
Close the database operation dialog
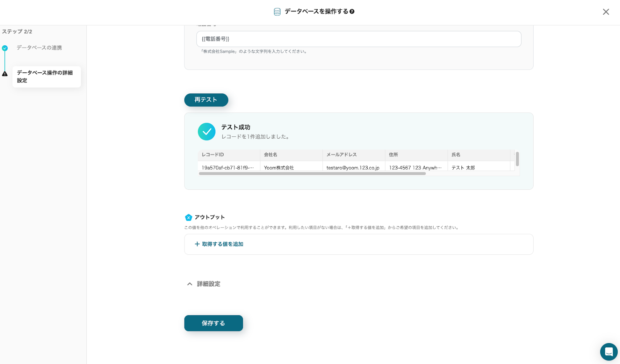point(606,12)
